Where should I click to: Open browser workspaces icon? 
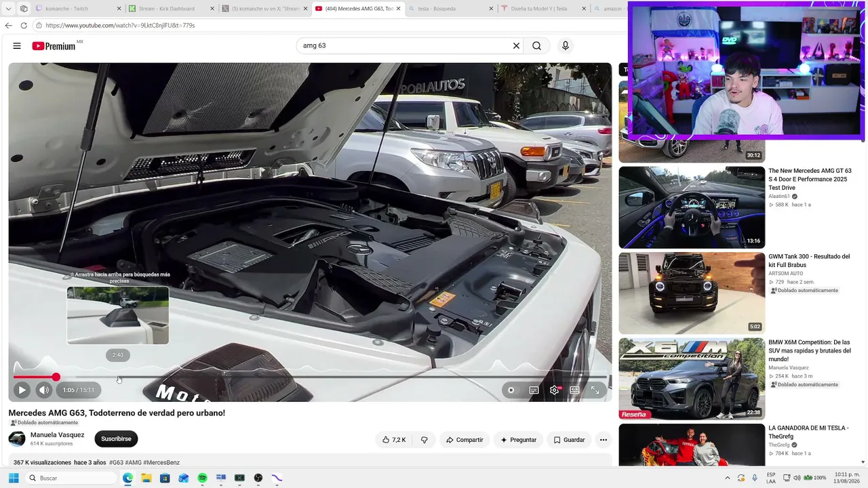click(x=24, y=9)
